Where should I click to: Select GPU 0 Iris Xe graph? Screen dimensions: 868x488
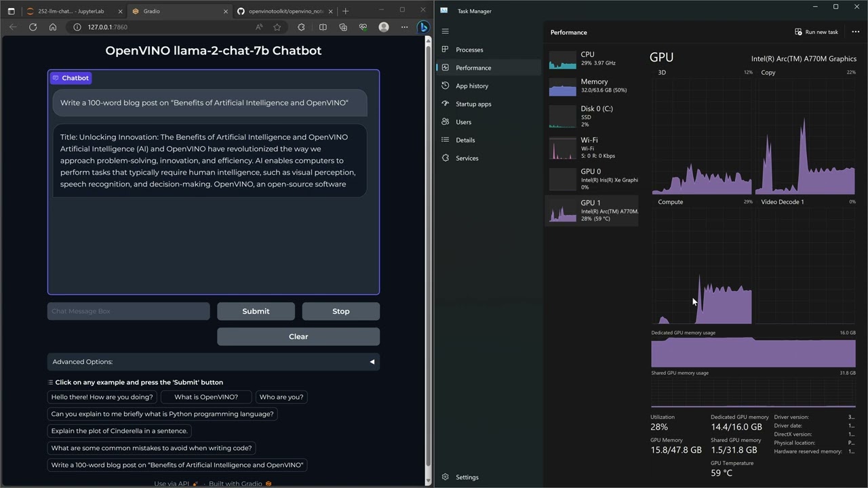click(592, 180)
